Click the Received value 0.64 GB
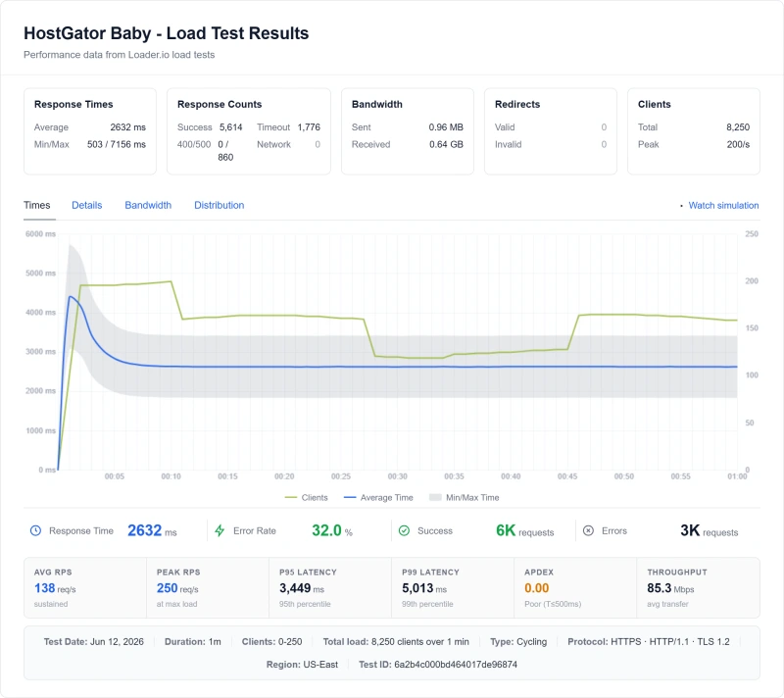784x698 pixels. [x=447, y=144]
